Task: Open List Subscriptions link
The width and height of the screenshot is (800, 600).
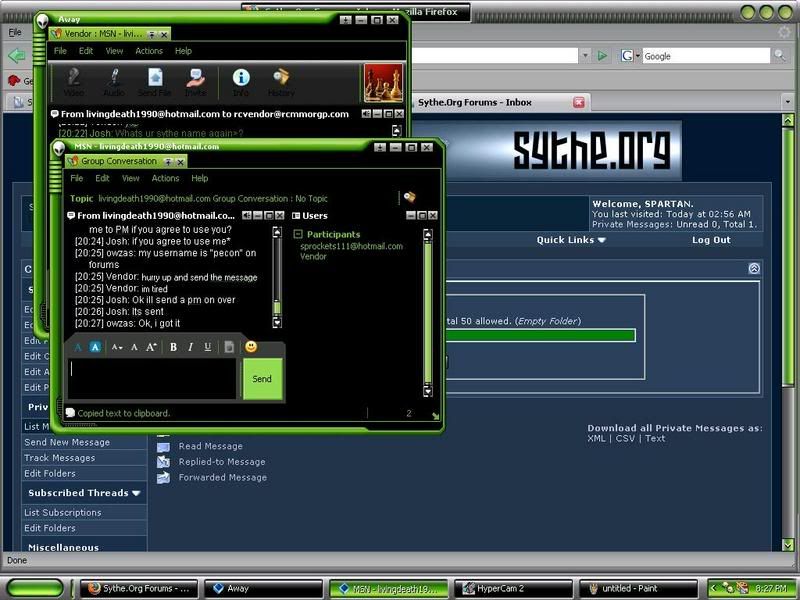Action: (62, 512)
